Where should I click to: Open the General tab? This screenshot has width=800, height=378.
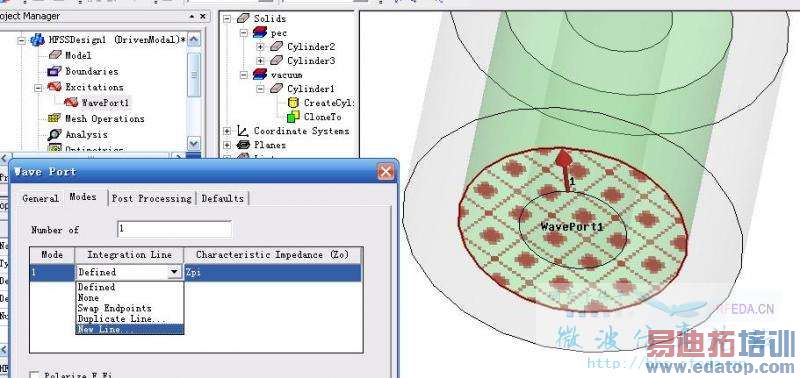[40, 198]
